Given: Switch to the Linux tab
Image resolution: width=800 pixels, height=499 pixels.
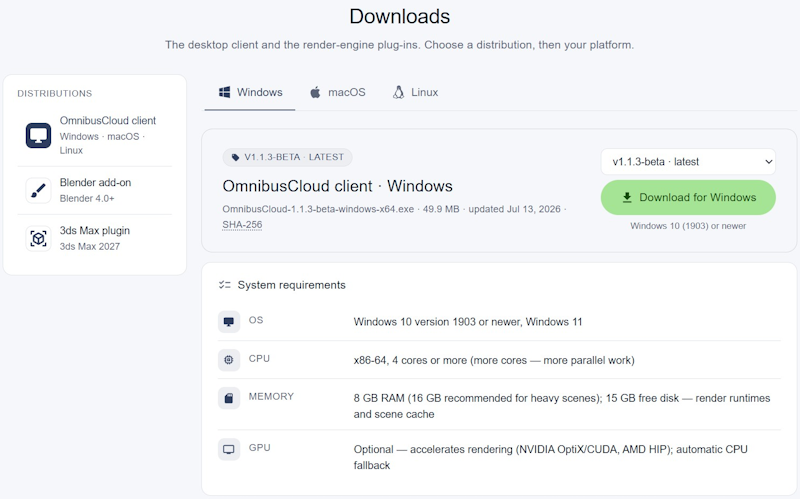Looking at the screenshot, I should click(415, 92).
